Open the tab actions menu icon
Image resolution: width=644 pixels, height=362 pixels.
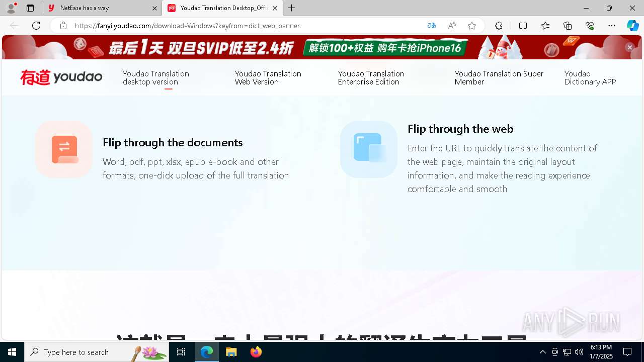pos(30,8)
